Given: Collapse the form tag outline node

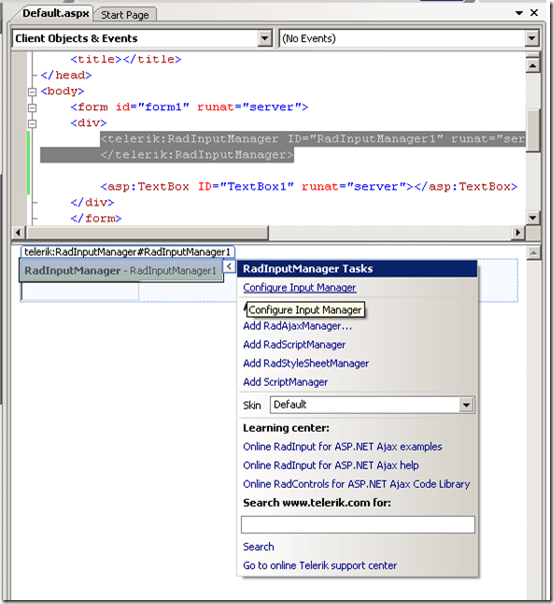Looking at the screenshot, I should point(32,108).
